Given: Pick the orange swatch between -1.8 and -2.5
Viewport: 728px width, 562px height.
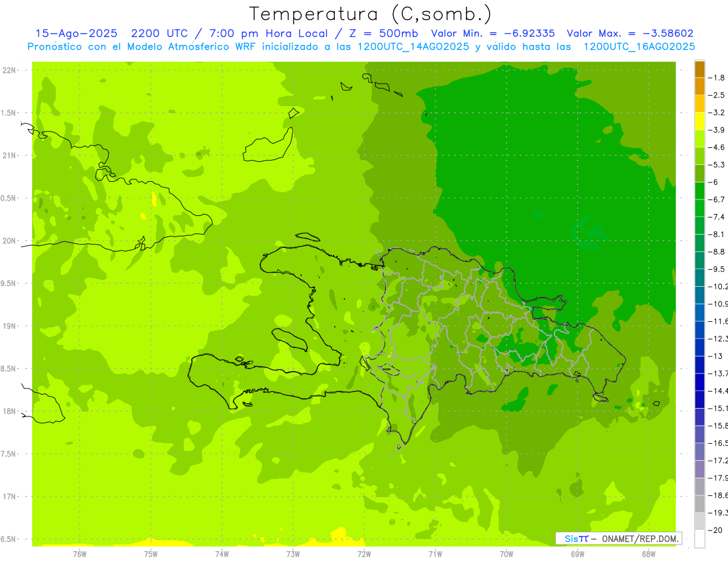Looking at the screenshot, I should pyautogui.click(x=699, y=87).
